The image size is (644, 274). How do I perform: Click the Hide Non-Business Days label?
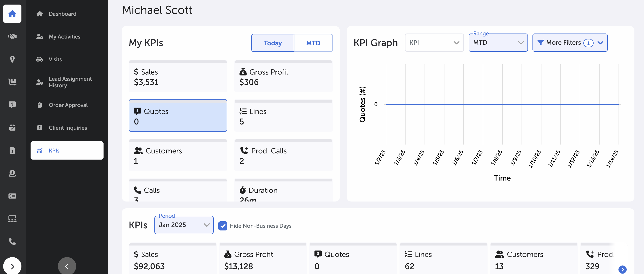[x=260, y=226]
